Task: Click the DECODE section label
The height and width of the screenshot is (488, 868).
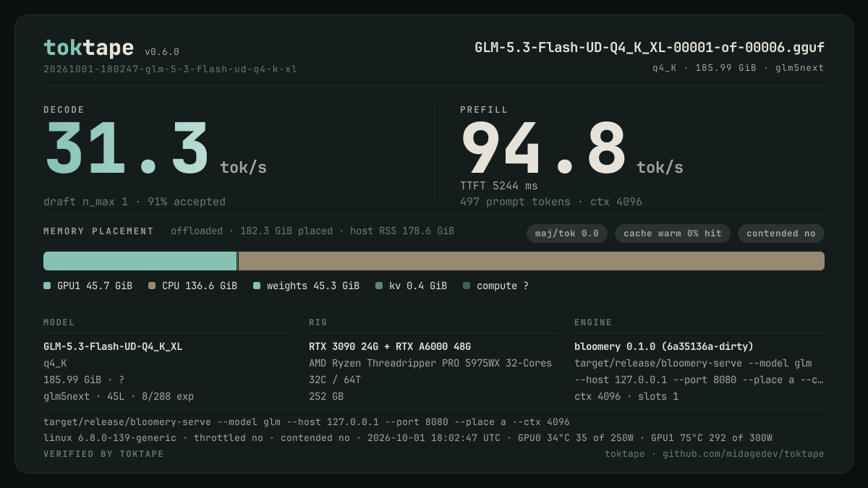Action: pos(64,110)
